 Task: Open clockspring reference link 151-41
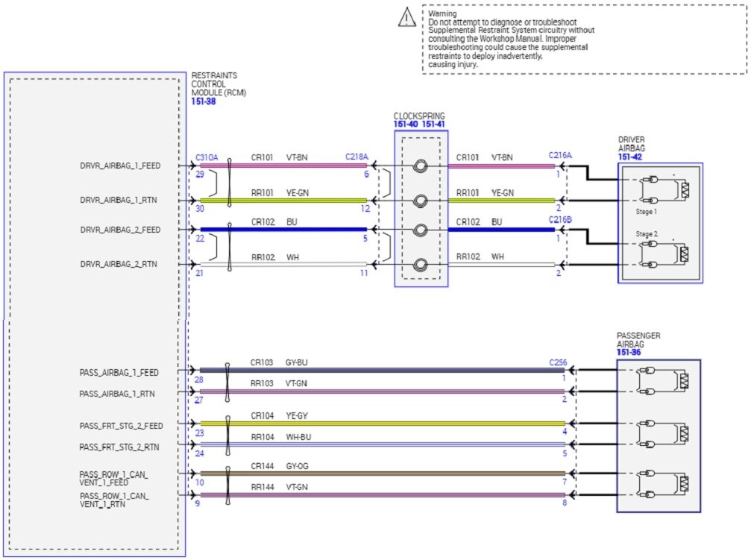[x=433, y=124]
